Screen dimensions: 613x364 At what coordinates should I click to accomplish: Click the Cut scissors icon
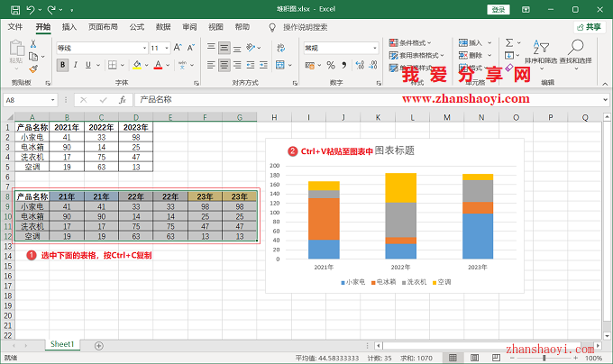click(33, 44)
